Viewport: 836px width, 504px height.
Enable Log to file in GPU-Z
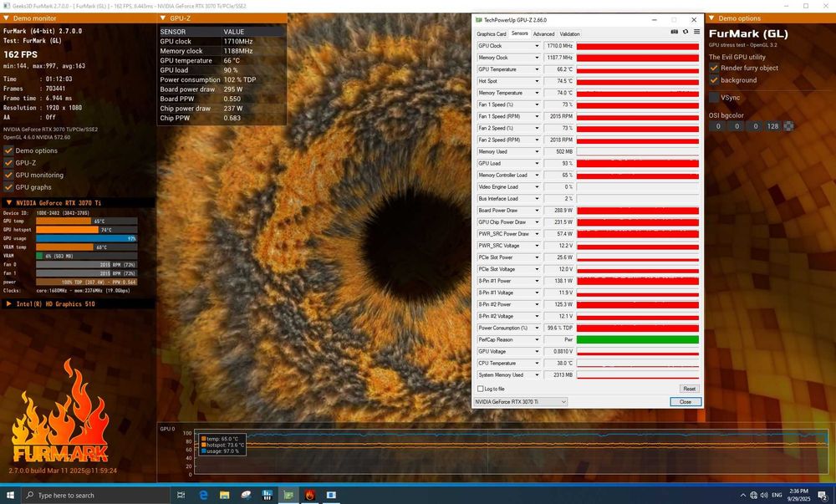(x=481, y=389)
